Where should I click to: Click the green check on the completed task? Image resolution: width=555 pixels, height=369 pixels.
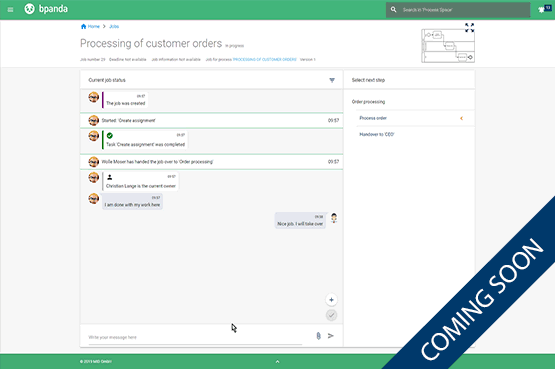click(110, 136)
